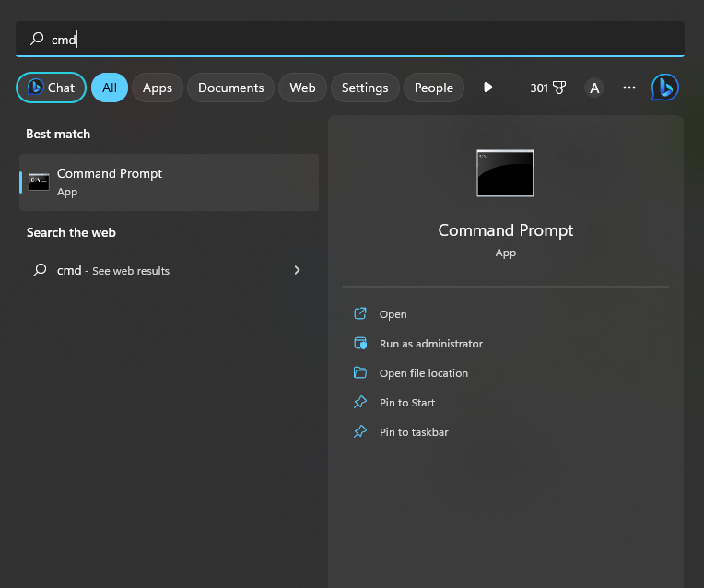
Task: Click the account avatar labeled A
Action: tap(594, 88)
